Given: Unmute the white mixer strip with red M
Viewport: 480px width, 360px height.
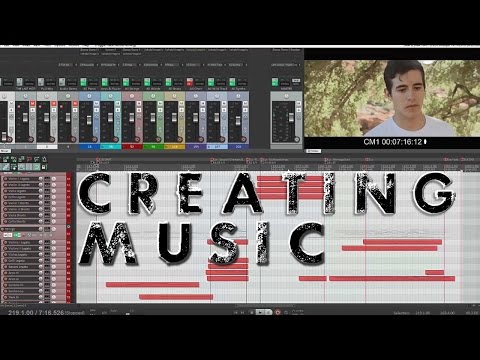Looking at the screenshot, I should click(54, 104).
